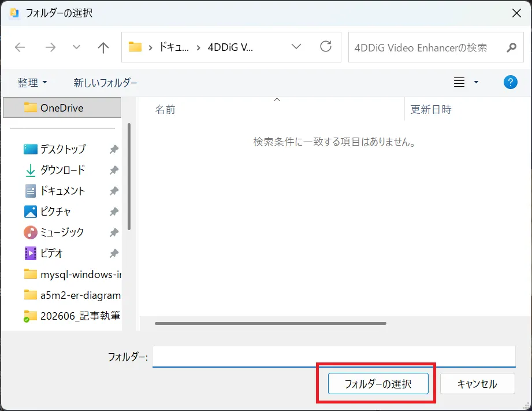This screenshot has height=411, width=532.
Task: Open デスクトップ in quick access
Action: [x=64, y=149]
